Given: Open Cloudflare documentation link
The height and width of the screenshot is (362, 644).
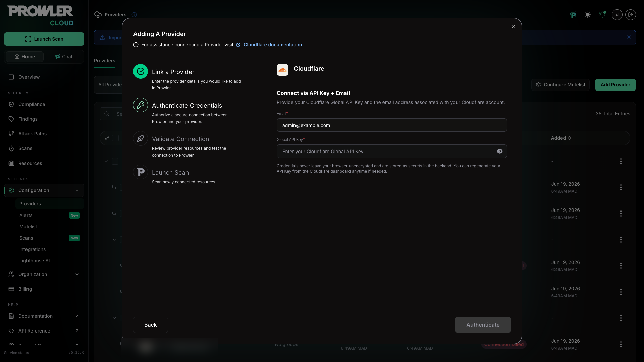Looking at the screenshot, I should (273, 45).
